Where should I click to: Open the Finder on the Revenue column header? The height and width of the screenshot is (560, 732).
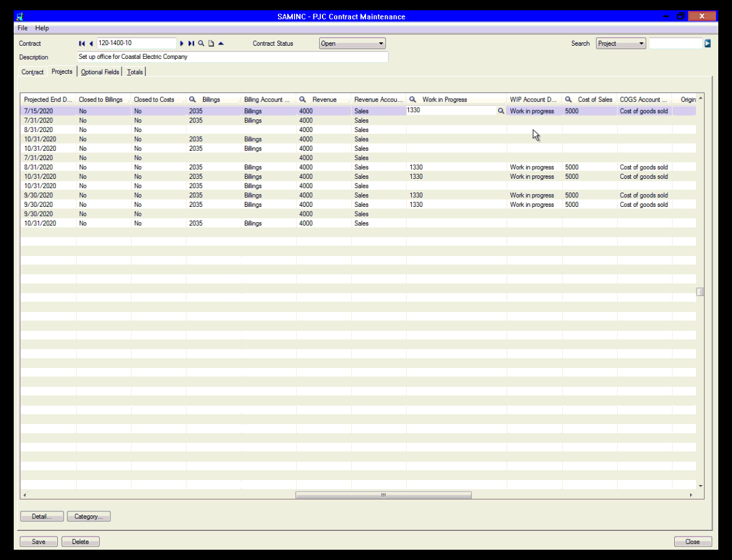302,98
